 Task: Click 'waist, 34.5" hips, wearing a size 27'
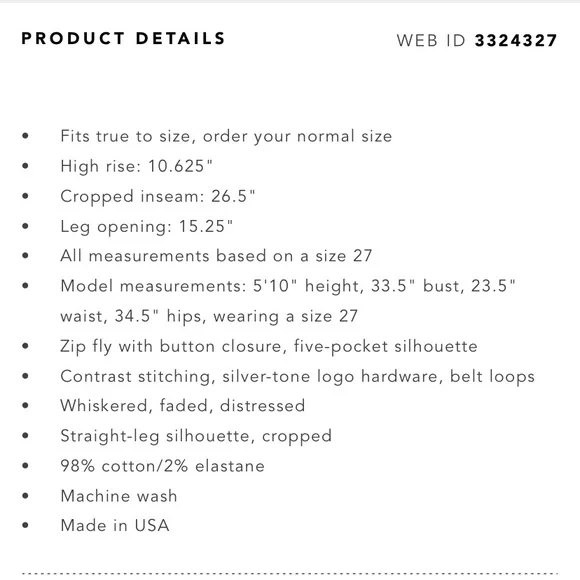coord(209,316)
